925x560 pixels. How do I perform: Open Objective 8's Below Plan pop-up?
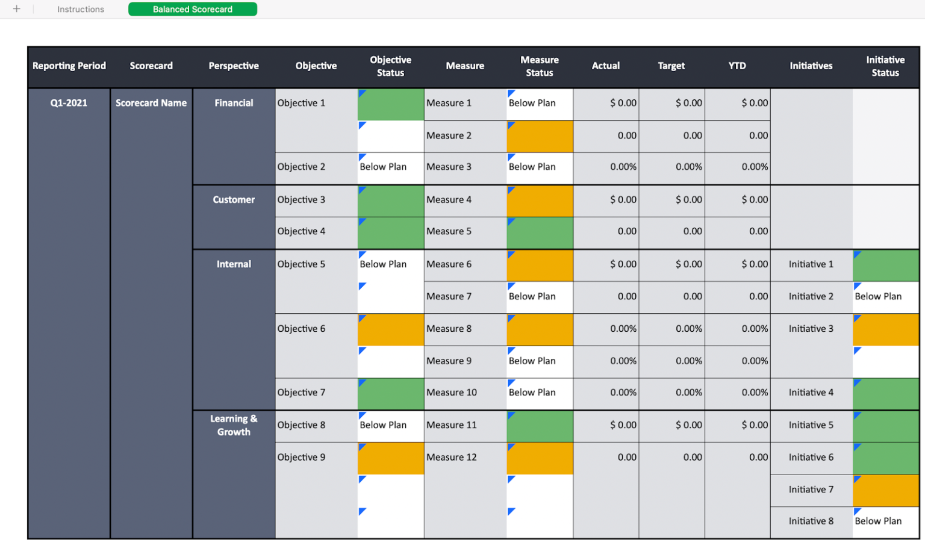pos(390,426)
